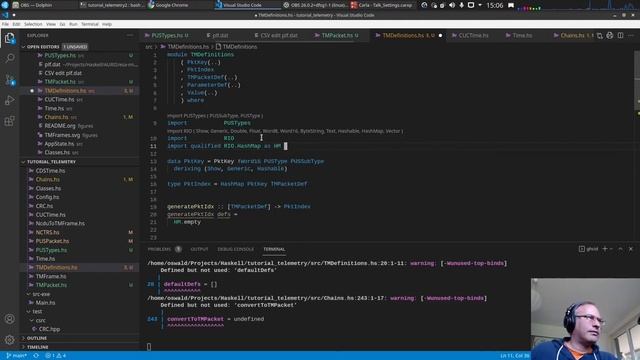Image resolution: width=640 pixels, height=360 pixels.
Task: Open the Search view in activity bar
Action: pyautogui.click(x=9, y=59)
